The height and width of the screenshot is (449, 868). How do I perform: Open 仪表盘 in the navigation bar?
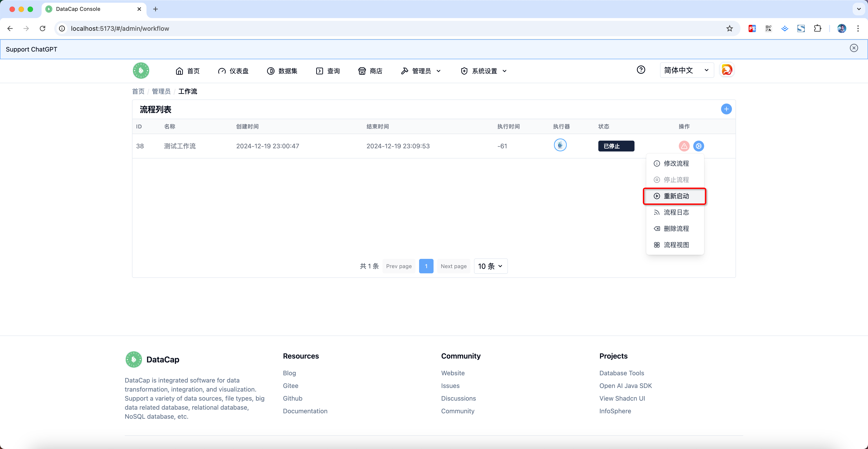[233, 71]
